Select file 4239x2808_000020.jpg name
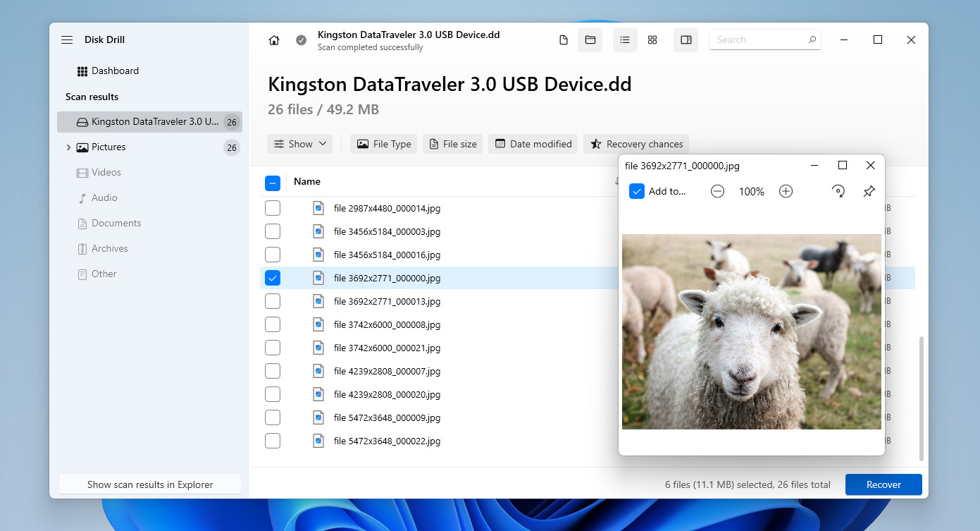Viewport: 980px width, 531px height. point(387,394)
